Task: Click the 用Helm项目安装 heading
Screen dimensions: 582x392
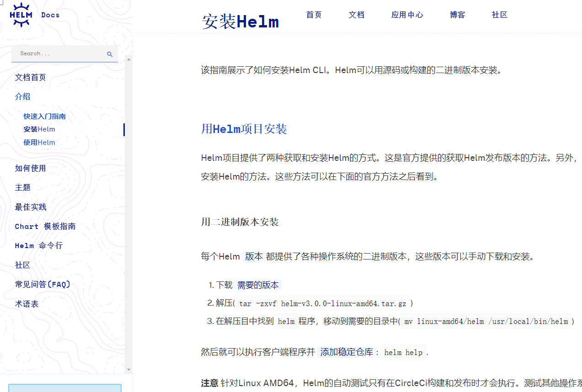Action: 244,129
